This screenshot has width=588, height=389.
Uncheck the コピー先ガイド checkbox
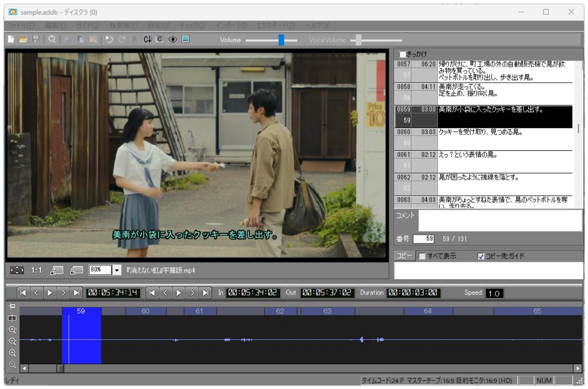(x=480, y=257)
